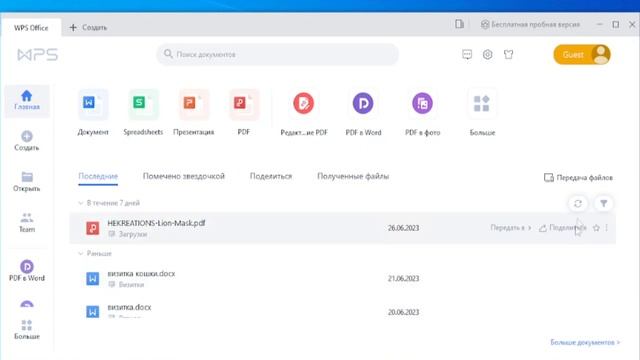
Task: Click the Загрузки folder location label
Action: point(133,234)
